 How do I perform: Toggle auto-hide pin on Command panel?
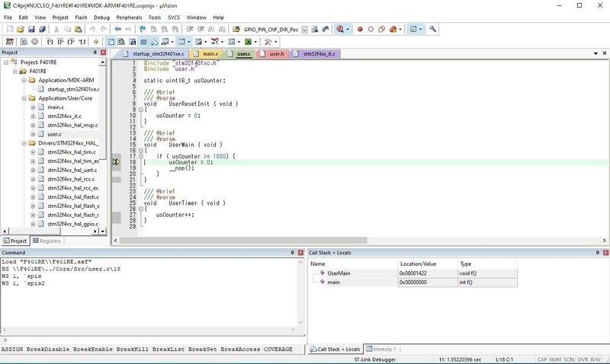pos(292,253)
